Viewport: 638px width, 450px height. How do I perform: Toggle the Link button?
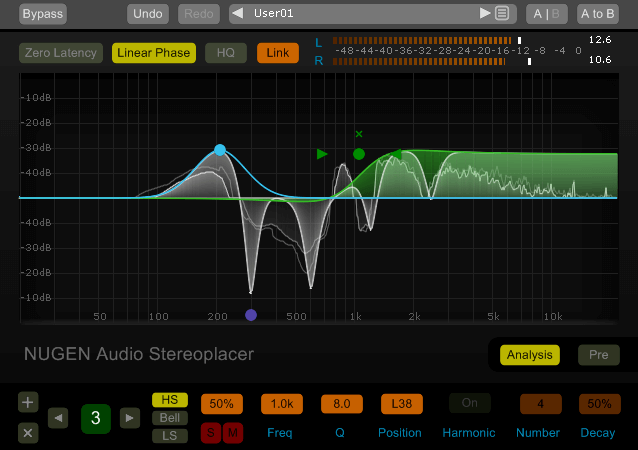(278, 53)
